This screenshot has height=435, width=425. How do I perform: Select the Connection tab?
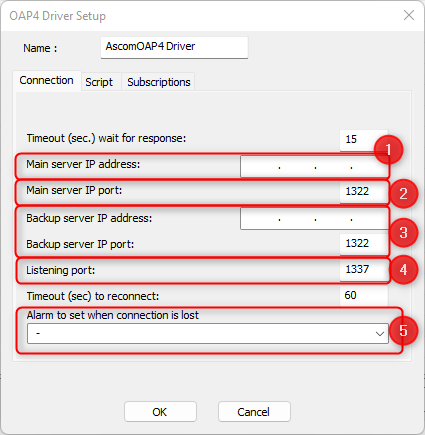click(47, 81)
